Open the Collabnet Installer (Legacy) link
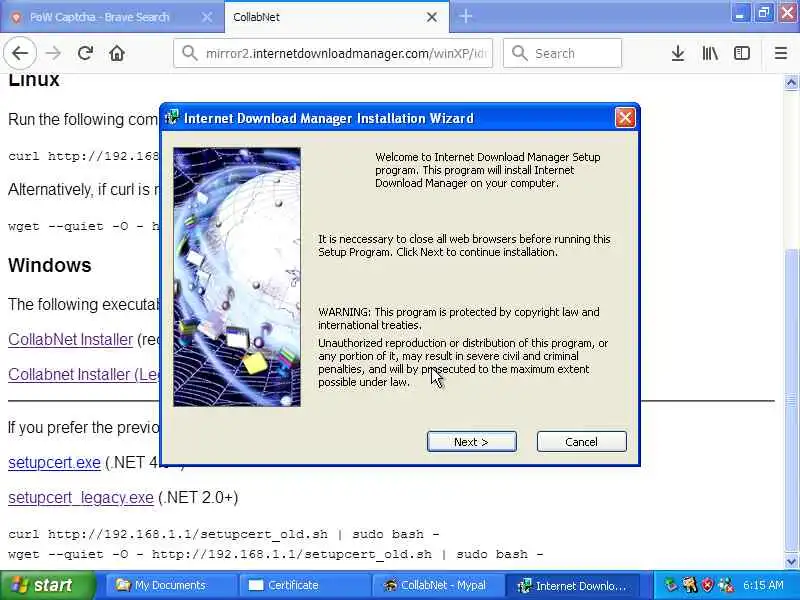Screen dimensions: 800x600 pos(84,374)
